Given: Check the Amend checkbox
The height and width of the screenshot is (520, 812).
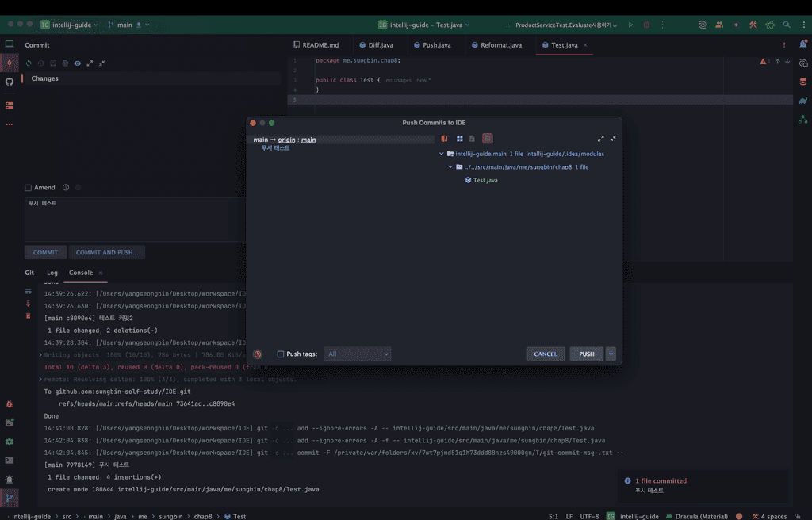Looking at the screenshot, I should (x=29, y=188).
